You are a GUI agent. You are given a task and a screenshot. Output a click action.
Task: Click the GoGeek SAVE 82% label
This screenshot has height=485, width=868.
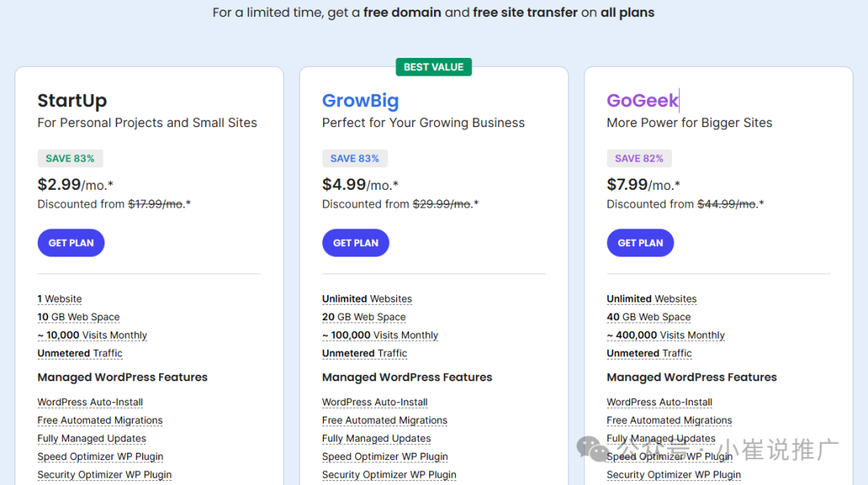pos(639,158)
